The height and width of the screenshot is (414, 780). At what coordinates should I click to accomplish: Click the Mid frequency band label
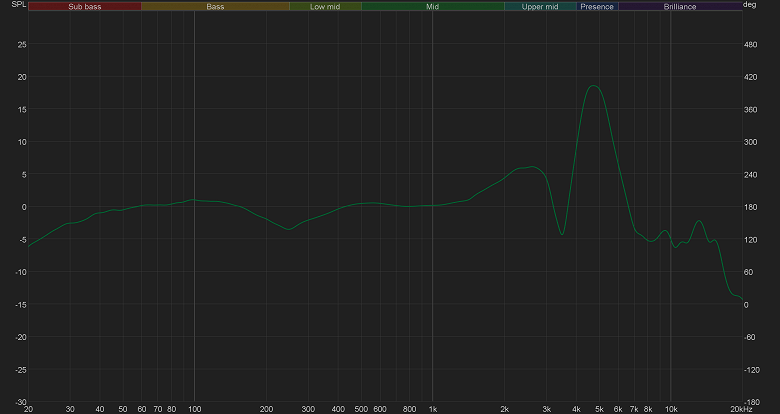(x=432, y=6)
